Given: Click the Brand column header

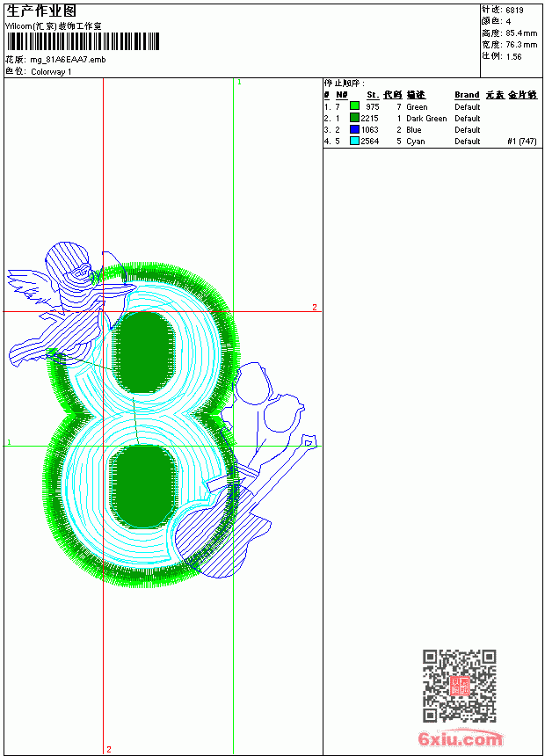Looking at the screenshot, I should coord(467,95).
